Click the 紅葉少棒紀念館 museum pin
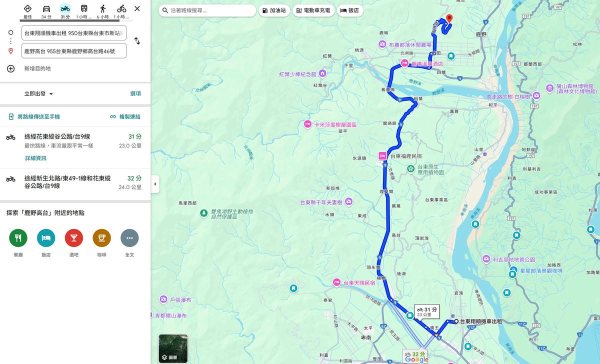This screenshot has height=364, width=600. pos(322,73)
